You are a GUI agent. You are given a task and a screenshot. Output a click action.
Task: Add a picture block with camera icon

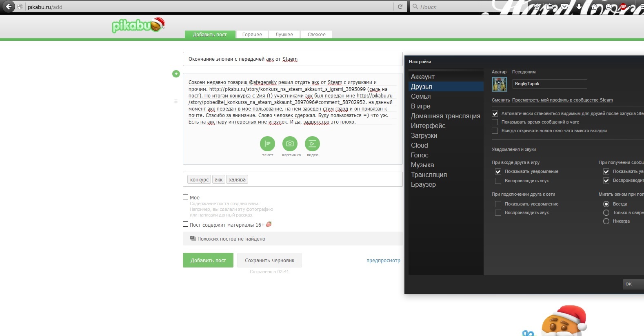pos(290,144)
